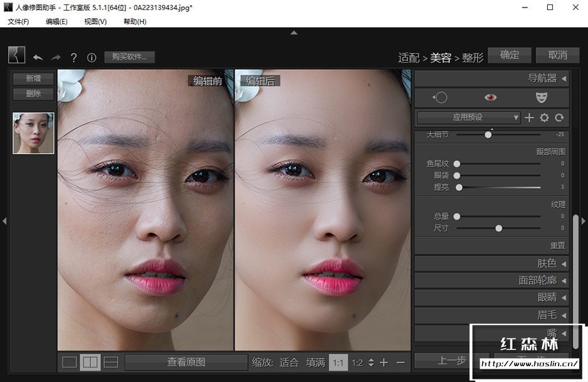588x382 pixels.
Task: Redo the edit with forward arrow
Action: 56,58
